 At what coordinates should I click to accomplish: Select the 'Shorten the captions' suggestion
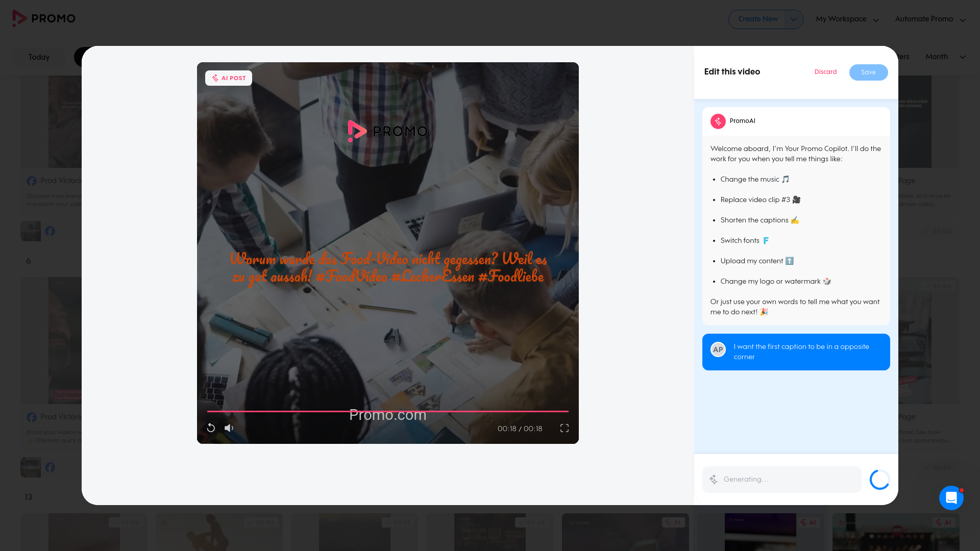(x=759, y=220)
